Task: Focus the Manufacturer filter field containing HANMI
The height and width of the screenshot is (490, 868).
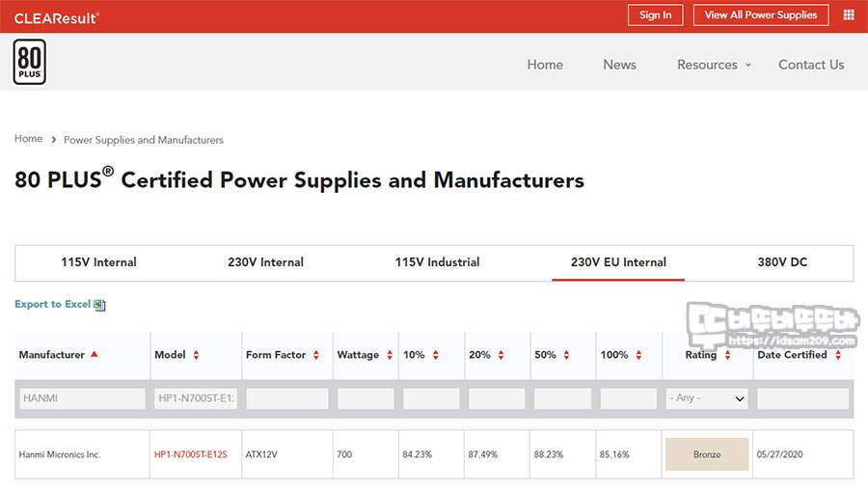Action: click(82, 398)
